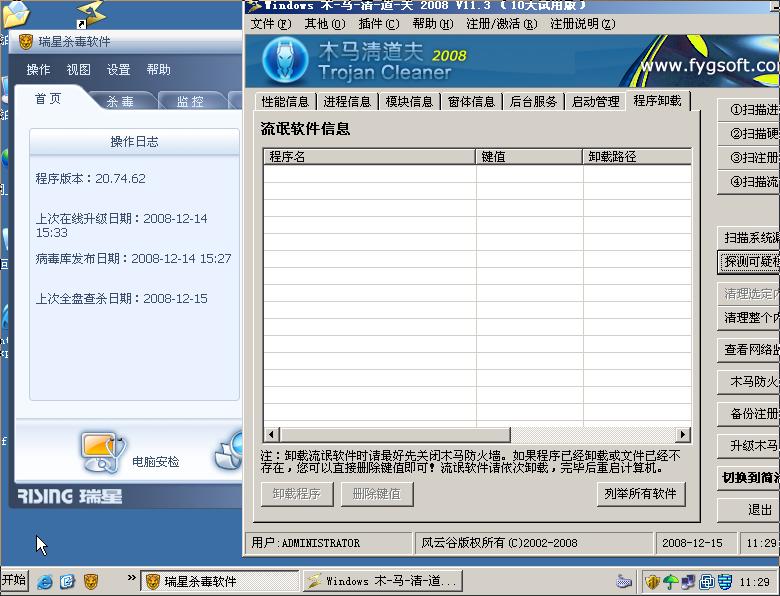Viewport: 780px width, 596px height.
Task: Switch to the 首页 tab in Rising
Action: pyautogui.click(x=48, y=99)
